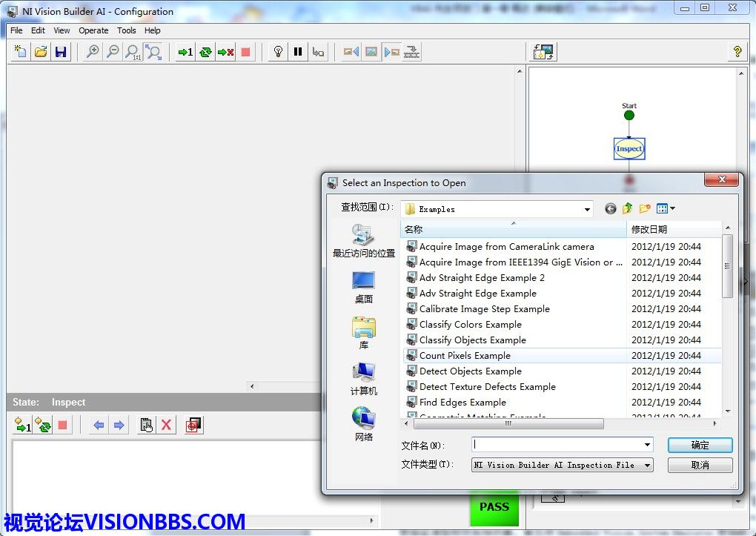Click the red X delete step icon
Screen dimensions: 756x536
pos(167,425)
